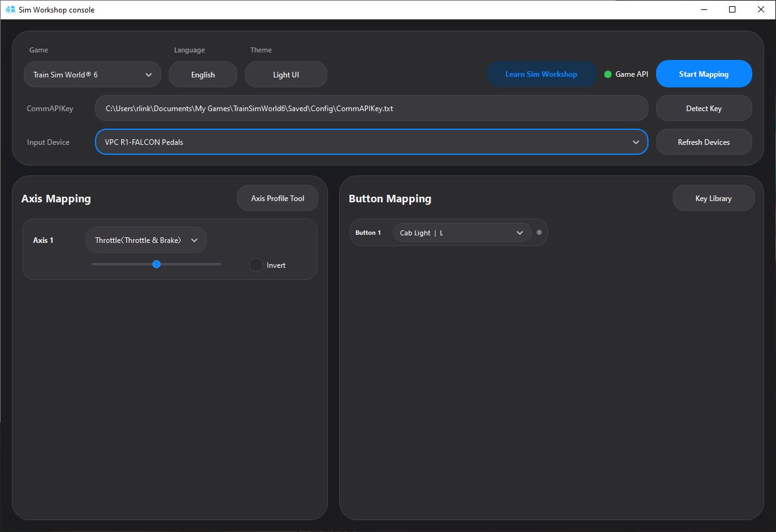Open the Axis Profile Tool
The height and width of the screenshot is (532, 776).
point(277,198)
